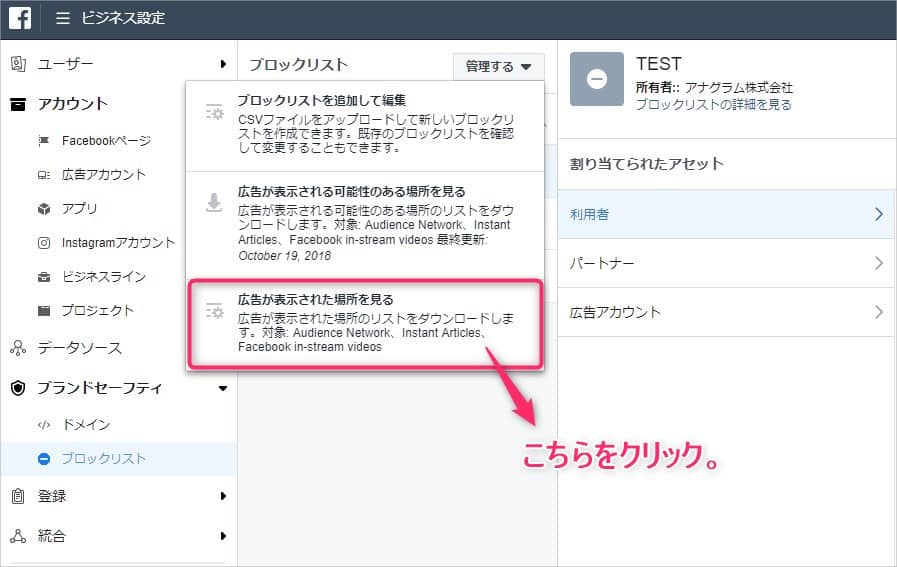Screen dimensions: 897x567
Task: Open the hamburger menu beside ビジネス設定
Action: tap(62, 18)
